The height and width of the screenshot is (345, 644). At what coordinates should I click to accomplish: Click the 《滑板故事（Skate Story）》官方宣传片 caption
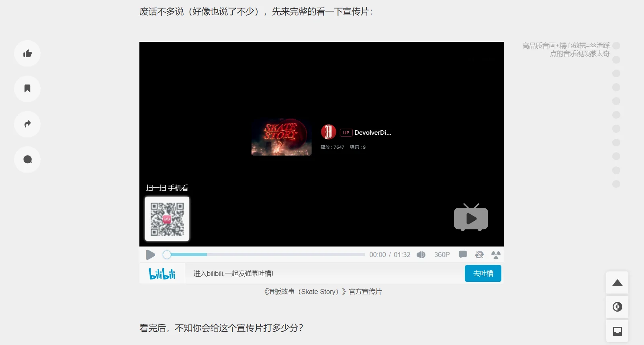tap(322, 292)
